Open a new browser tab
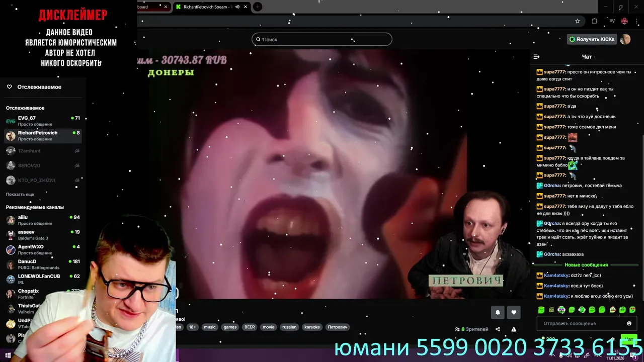 258,7
